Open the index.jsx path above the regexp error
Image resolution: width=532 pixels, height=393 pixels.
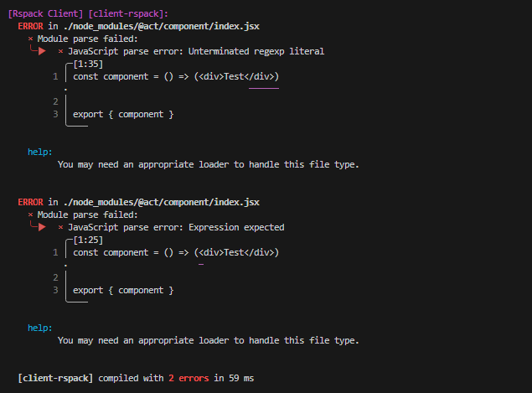pos(160,26)
